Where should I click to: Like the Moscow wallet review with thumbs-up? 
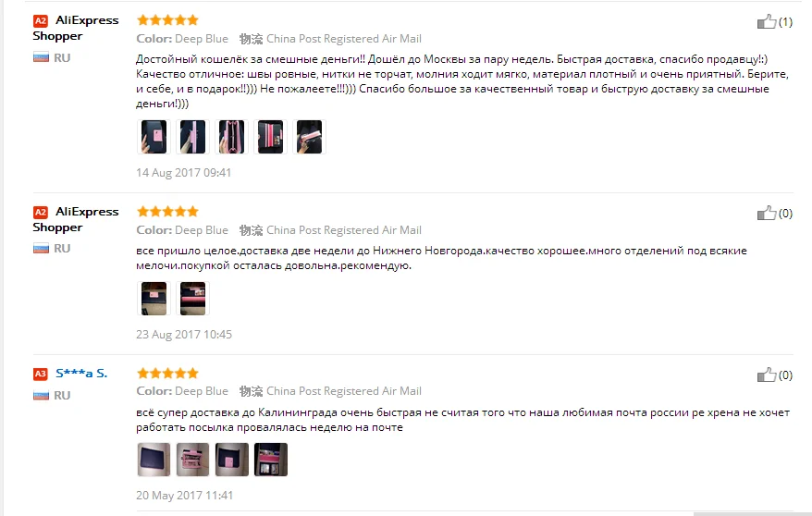(767, 22)
